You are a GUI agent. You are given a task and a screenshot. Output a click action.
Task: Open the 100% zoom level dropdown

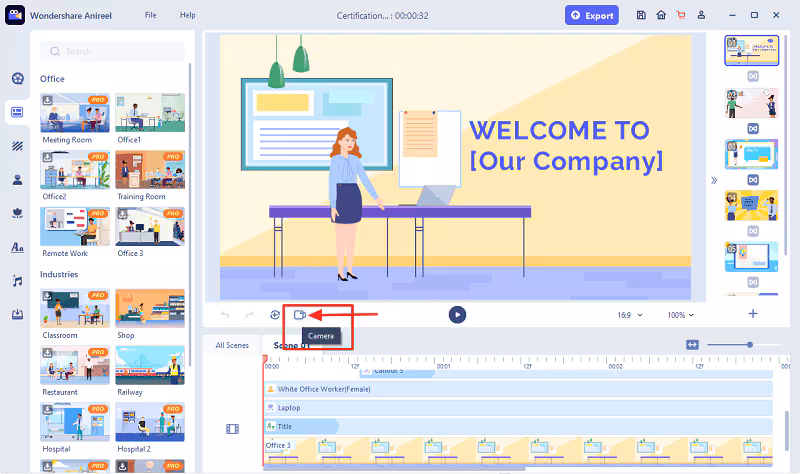(681, 315)
